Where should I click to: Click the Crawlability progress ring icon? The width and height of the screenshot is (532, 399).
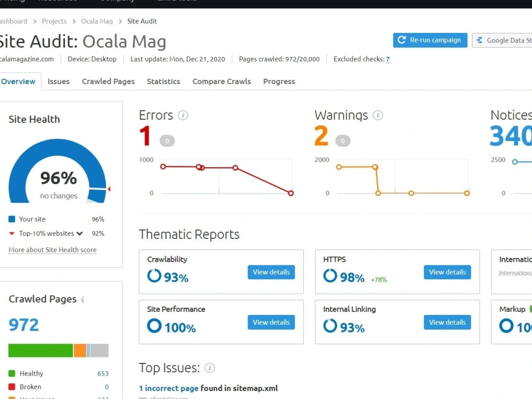154,276
